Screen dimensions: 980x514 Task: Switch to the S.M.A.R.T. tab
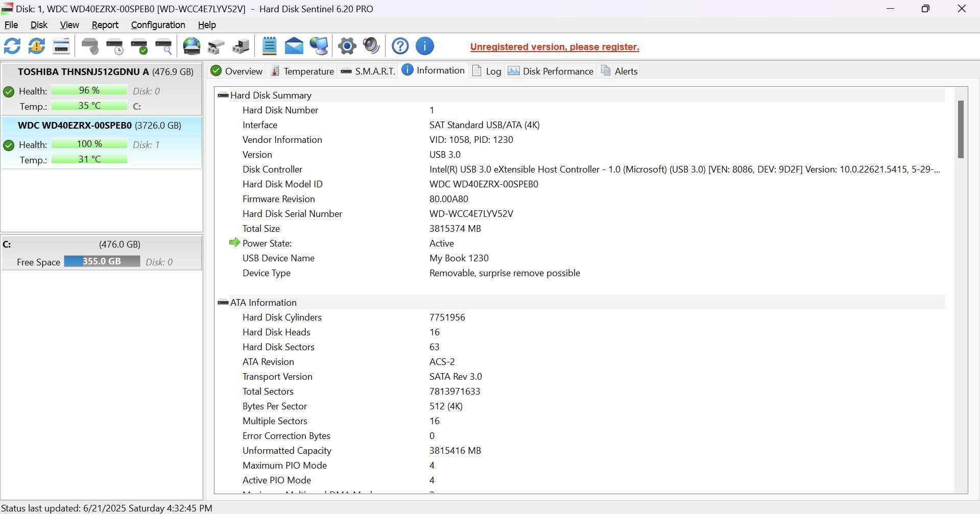pyautogui.click(x=368, y=71)
